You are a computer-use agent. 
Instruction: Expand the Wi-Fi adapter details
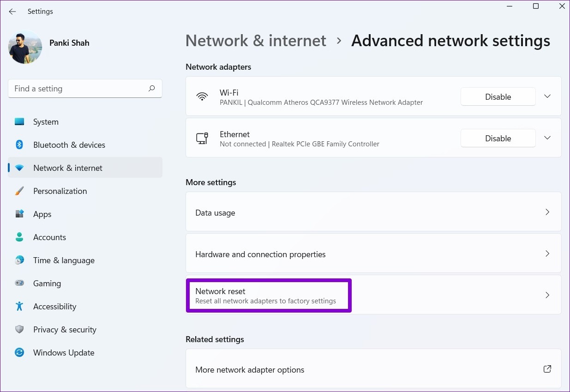tap(547, 96)
